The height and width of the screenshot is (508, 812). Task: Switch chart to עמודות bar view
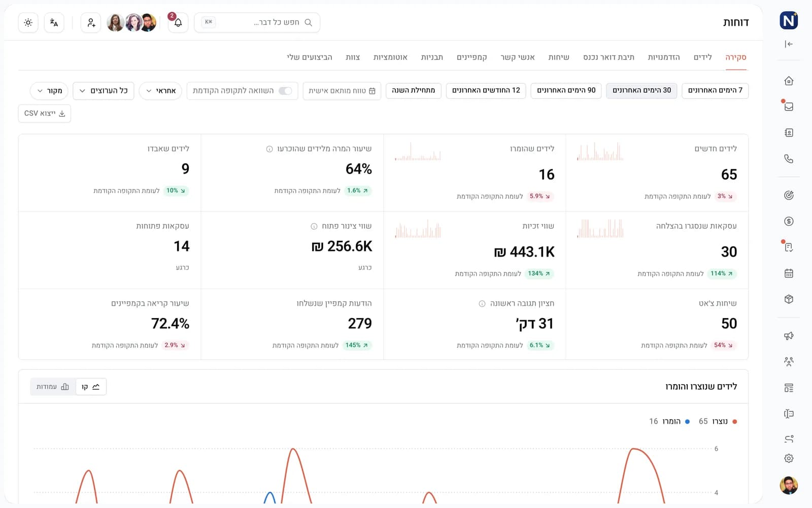(53, 387)
